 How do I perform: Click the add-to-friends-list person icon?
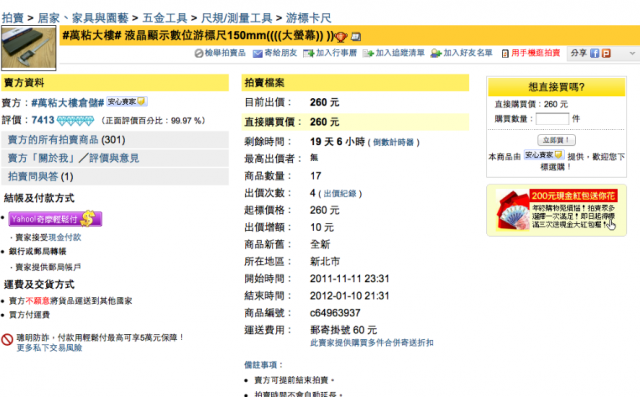click(x=436, y=53)
